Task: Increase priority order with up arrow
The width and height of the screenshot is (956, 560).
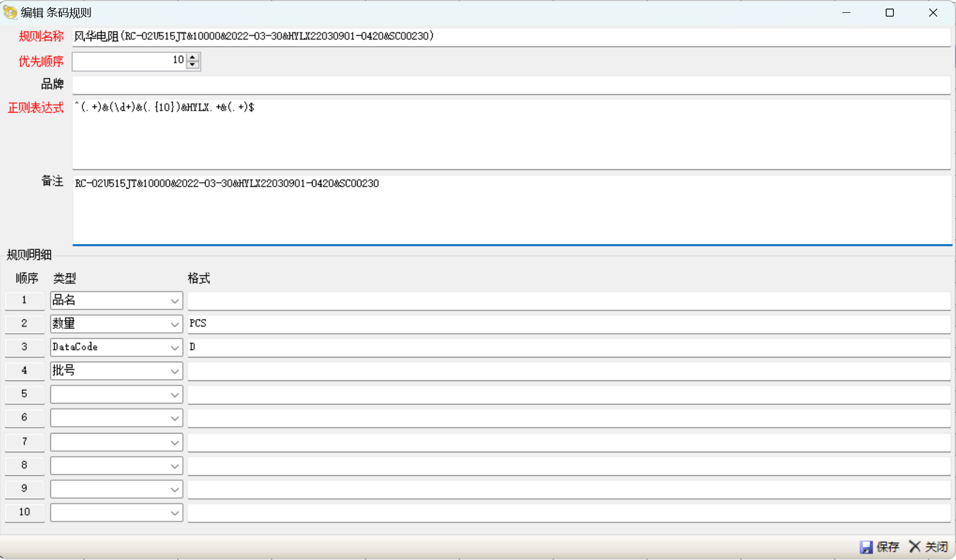Action: pyautogui.click(x=193, y=57)
